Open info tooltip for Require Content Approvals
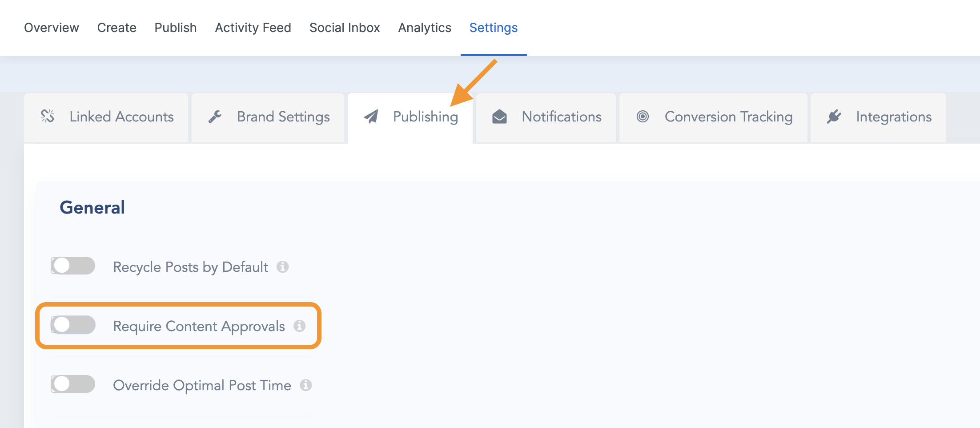Screen dimensions: 980x428 coord(300,326)
